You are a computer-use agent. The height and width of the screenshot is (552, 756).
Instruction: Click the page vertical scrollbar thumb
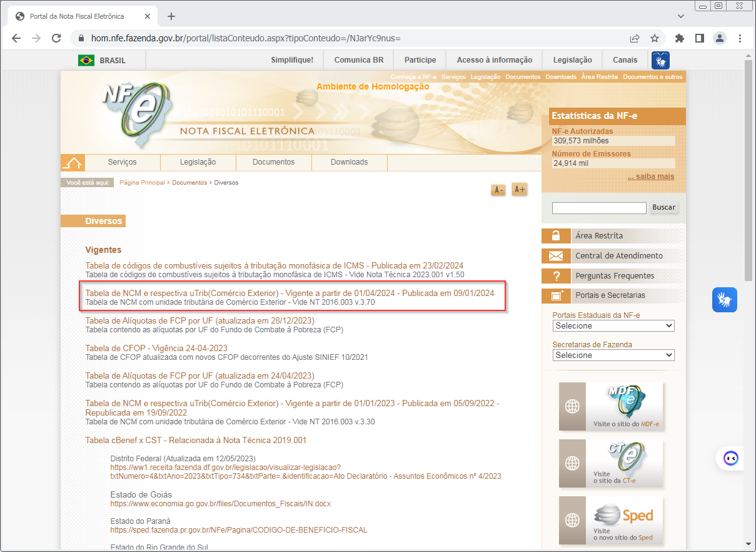(x=749, y=169)
